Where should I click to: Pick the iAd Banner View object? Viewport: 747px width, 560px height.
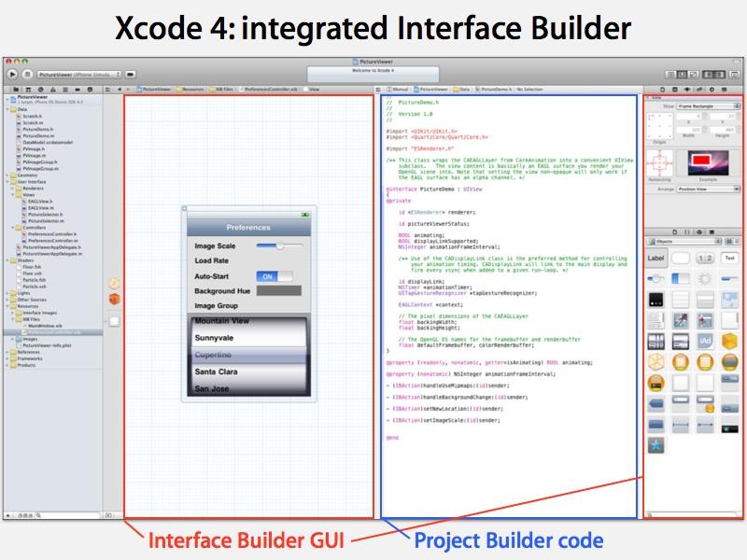click(705, 341)
